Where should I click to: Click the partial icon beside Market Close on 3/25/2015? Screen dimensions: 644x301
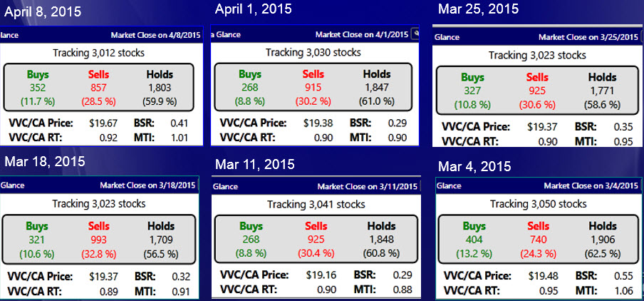point(642,37)
